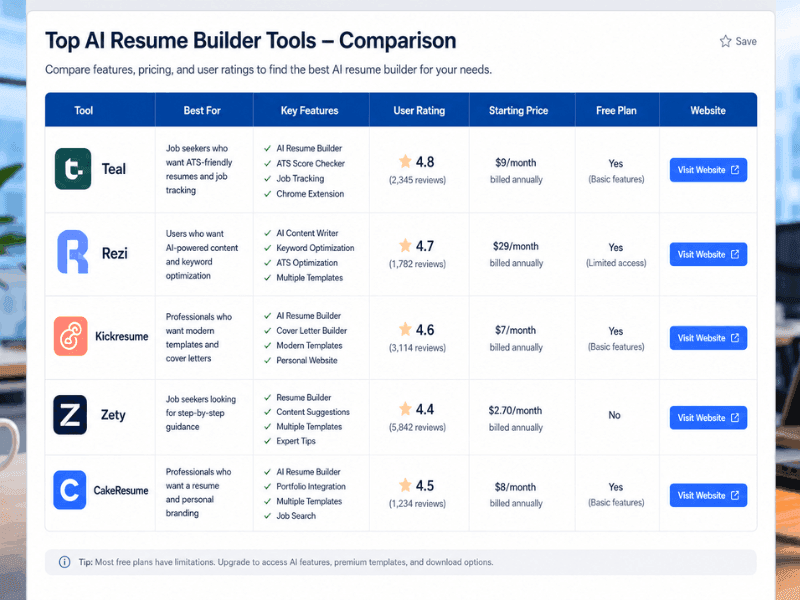800x600 pixels.
Task: Click the Kickresume logo icon
Action: tap(70, 336)
